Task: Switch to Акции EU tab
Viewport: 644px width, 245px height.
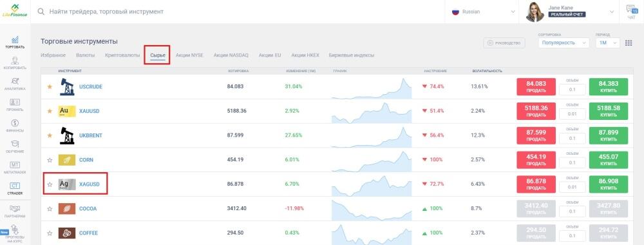Action: 270,55
